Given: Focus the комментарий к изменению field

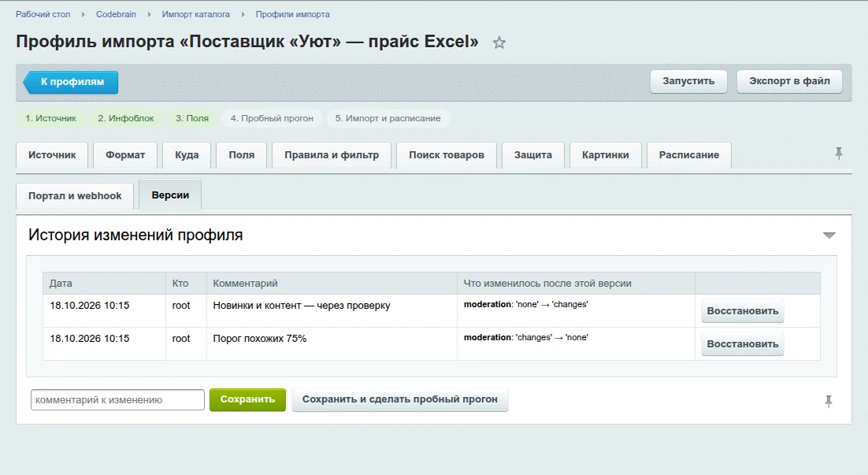Looking at the screenshot, I should (x=117, y=399).
